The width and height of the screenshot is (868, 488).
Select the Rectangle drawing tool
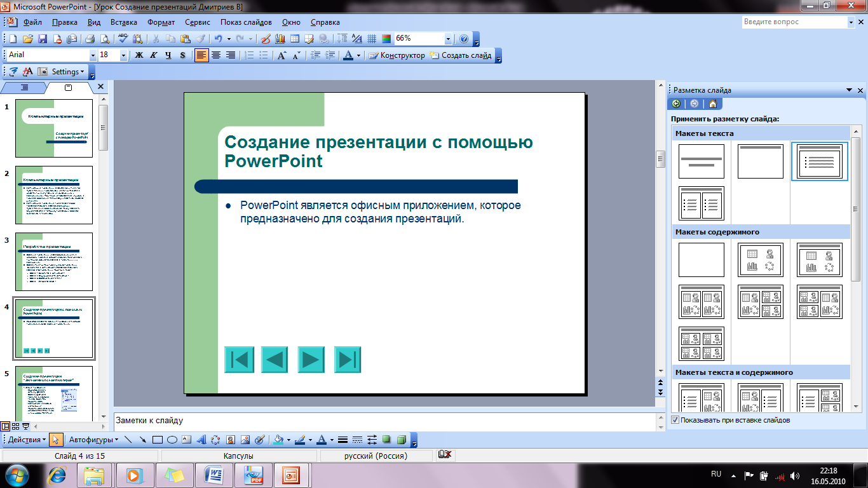[158, 440]
